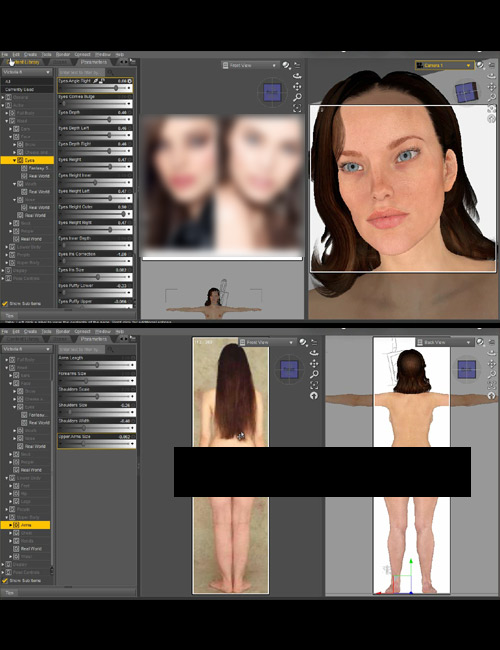Toggle Show Sub Items checkbox in top window
The height and width of the screenshot is (650, 500).
pyautogui.click(x=5, y=303)
